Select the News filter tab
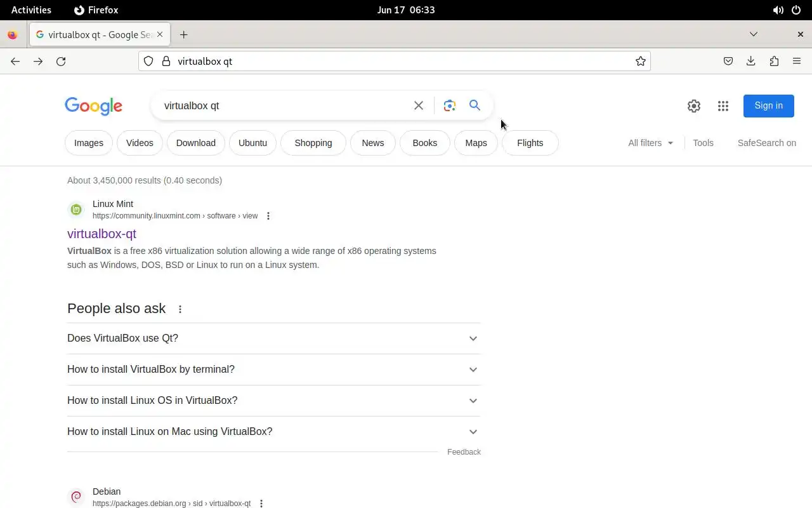 (x=373, y=143)
